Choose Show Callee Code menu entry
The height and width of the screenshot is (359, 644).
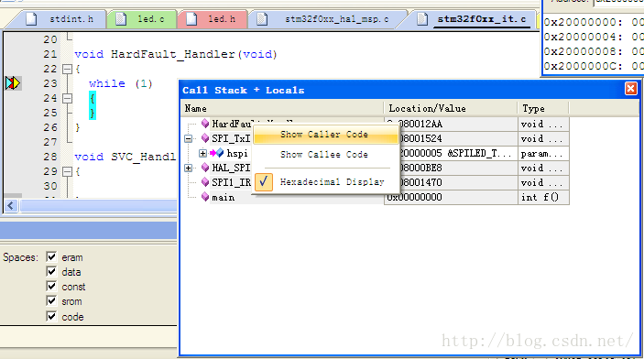pos(324,155)
